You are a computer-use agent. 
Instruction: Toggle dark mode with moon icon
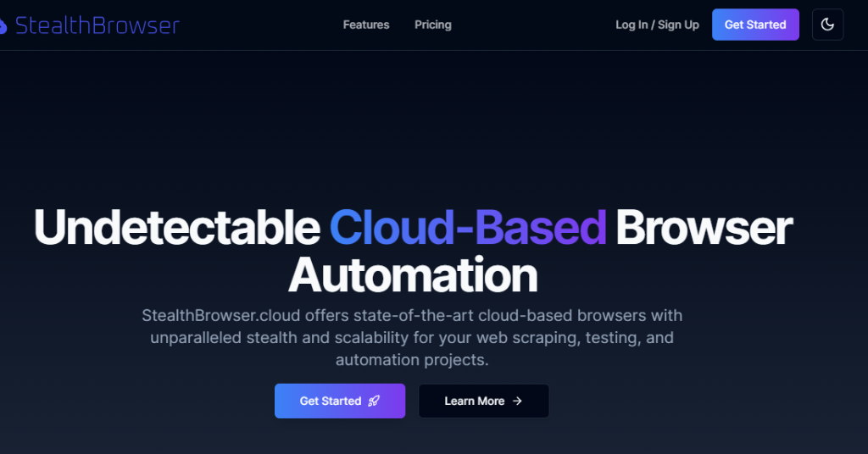[x=827, y=25]
